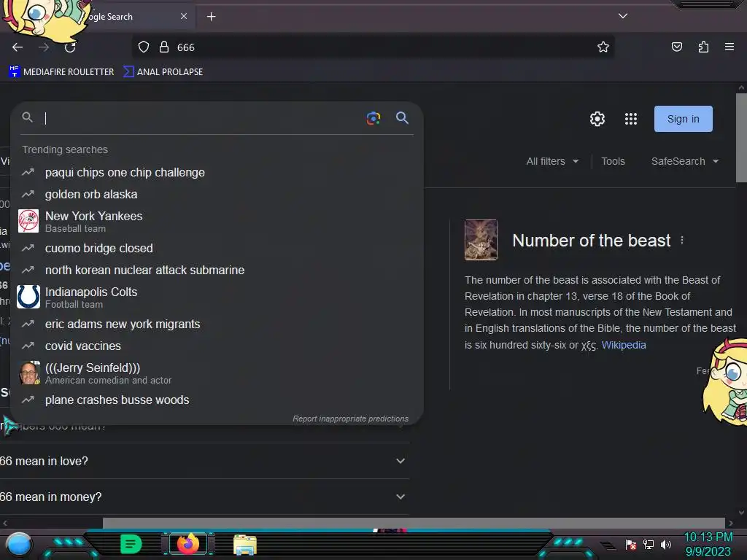Open Number of the beast thumbnail image

pos(481,240)
